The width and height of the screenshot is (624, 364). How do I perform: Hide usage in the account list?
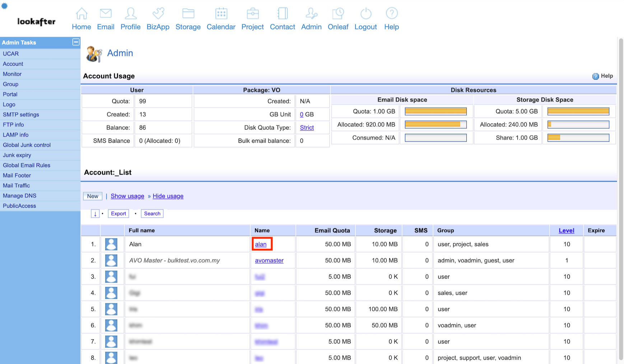(168, 196)
